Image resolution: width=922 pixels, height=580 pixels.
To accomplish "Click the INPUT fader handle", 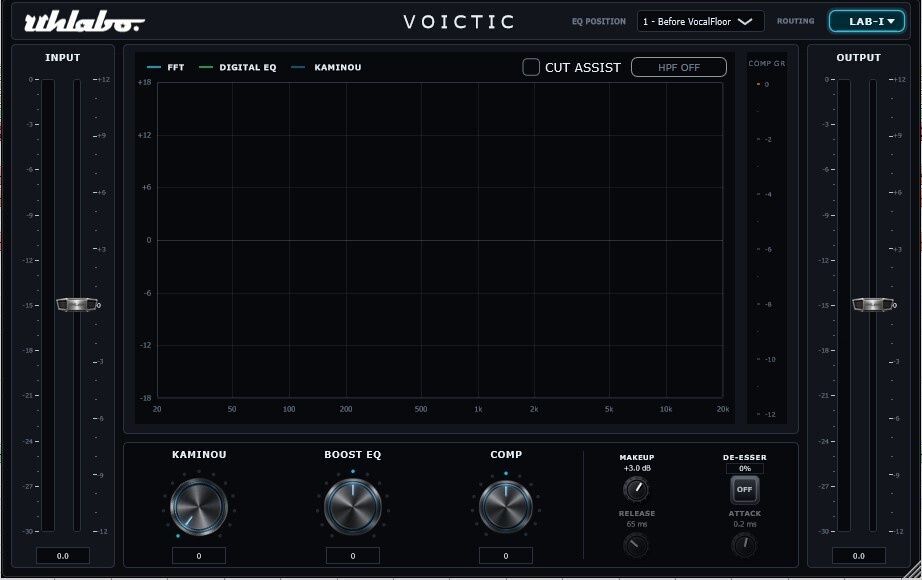I will (77, 305).
